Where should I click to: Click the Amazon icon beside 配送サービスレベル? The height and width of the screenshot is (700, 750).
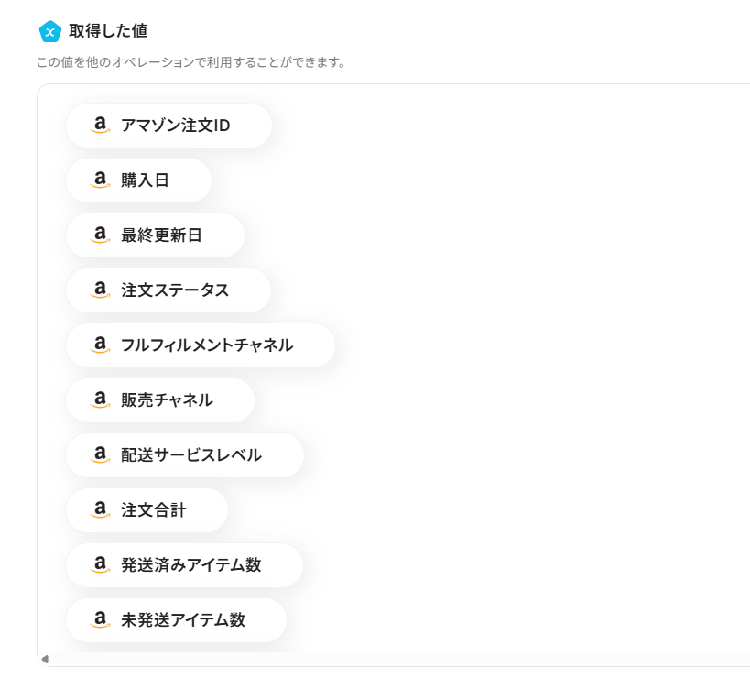coord(101,455)
